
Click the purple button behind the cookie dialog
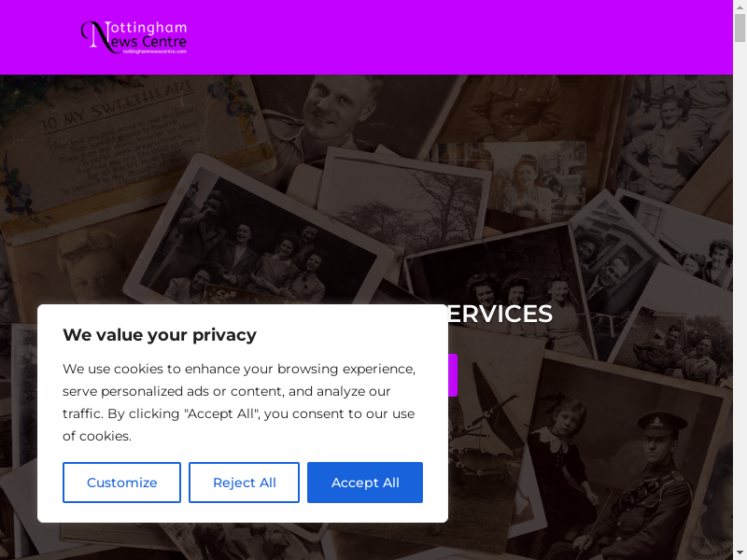(x=453, y=375)
